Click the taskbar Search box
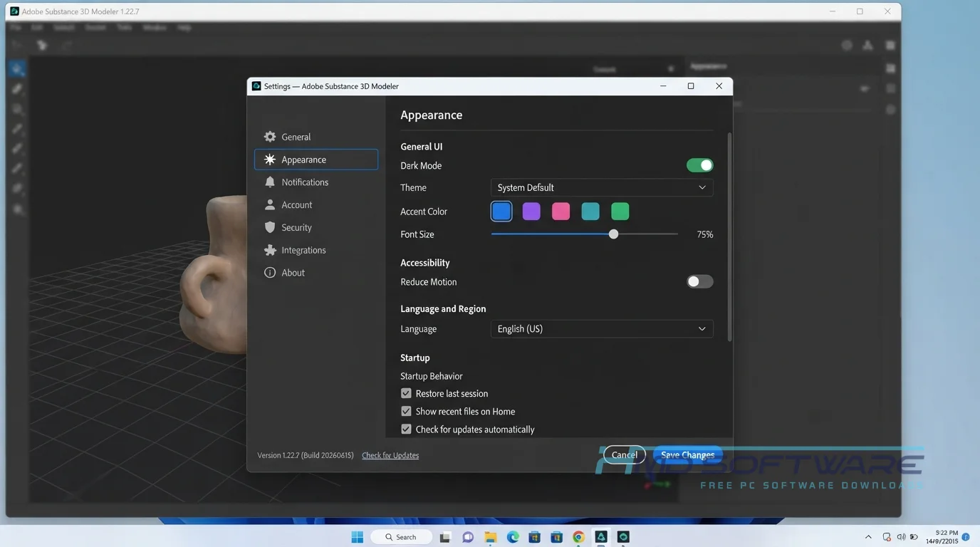Viewport: 980px width, 547px height. click(401, 537)
